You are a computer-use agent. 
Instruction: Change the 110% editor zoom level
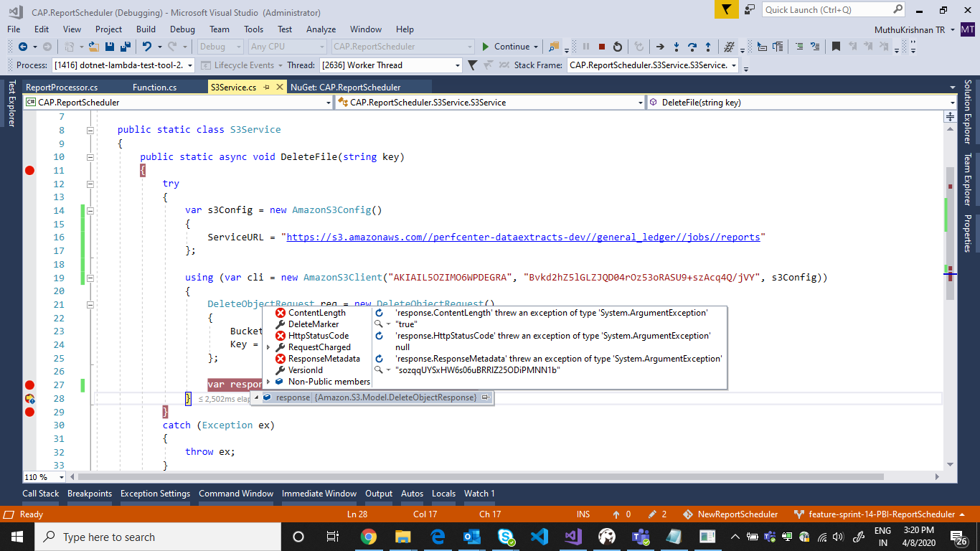[44, 476]
